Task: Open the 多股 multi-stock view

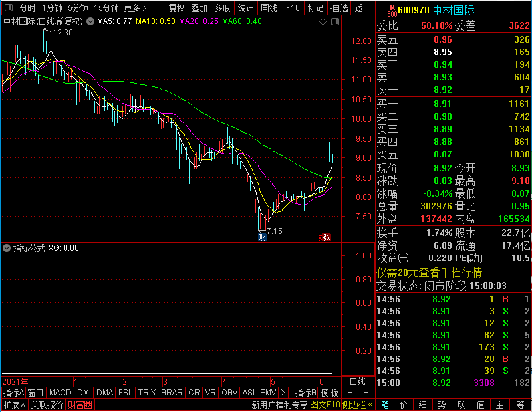Action: point(222,8)
